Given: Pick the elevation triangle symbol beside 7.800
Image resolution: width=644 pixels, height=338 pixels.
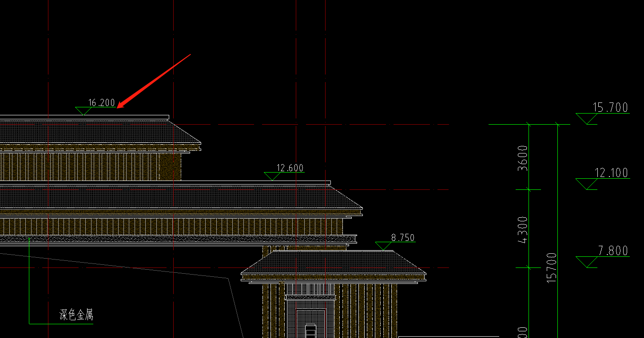Looking at the screenshot, I should coord(587,262).
